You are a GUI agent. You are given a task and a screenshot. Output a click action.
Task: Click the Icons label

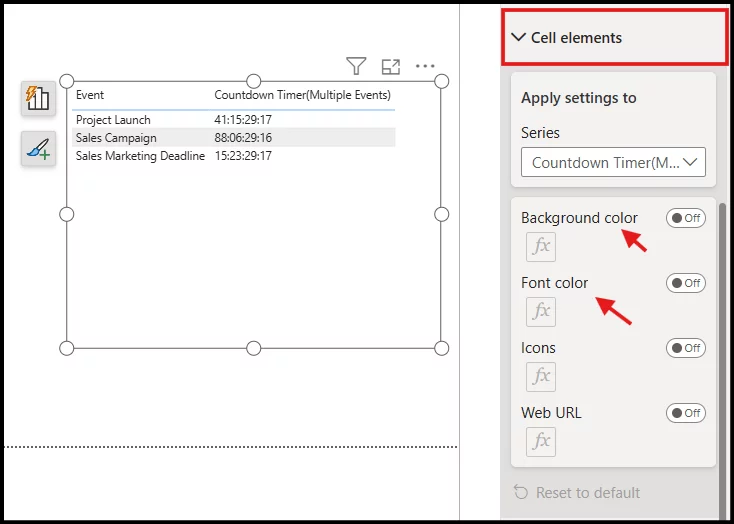click(538, 348)
